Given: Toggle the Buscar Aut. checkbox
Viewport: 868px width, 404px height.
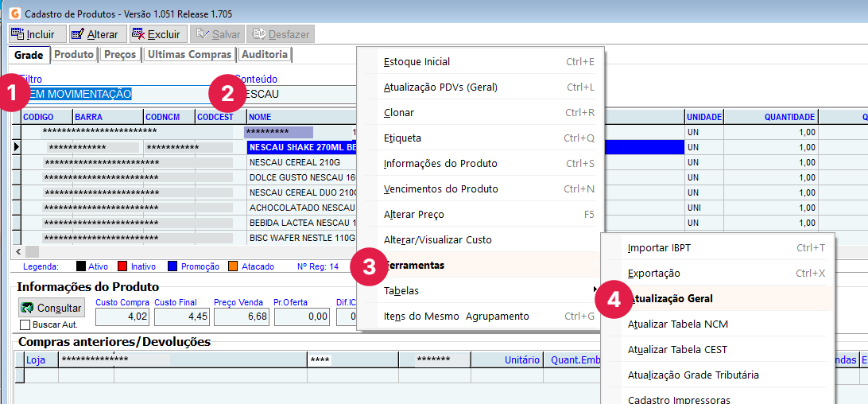Looking at the screenshot, I should pos(25,324).
